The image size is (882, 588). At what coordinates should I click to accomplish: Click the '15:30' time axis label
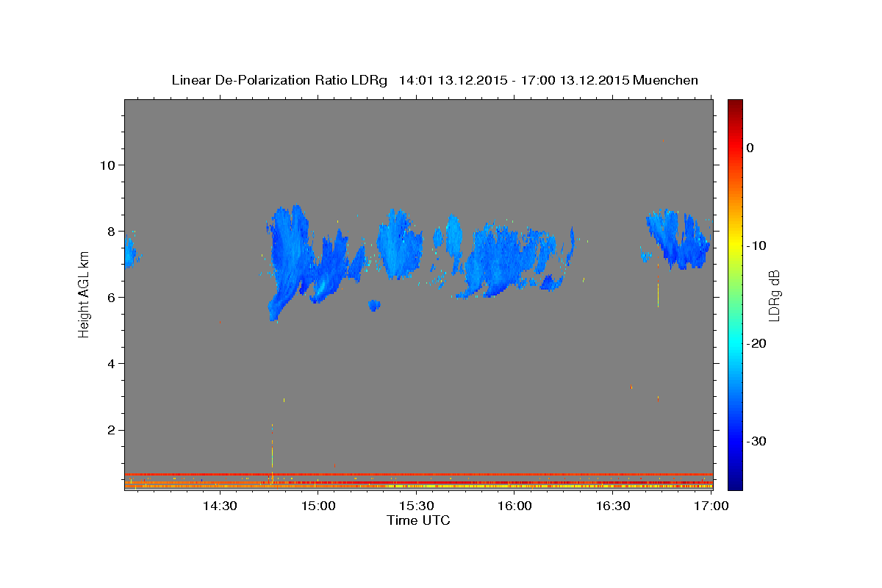tap(416, 506)
